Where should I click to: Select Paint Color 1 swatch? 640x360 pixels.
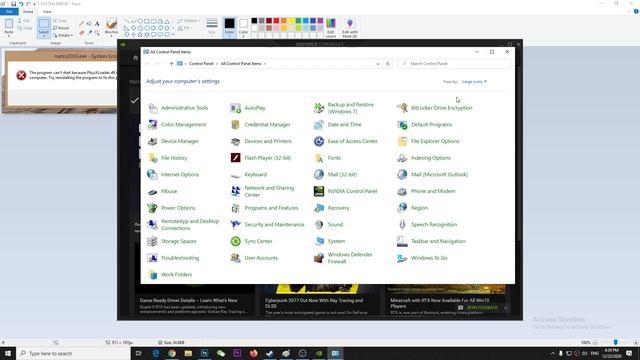(x=229, y=27)
